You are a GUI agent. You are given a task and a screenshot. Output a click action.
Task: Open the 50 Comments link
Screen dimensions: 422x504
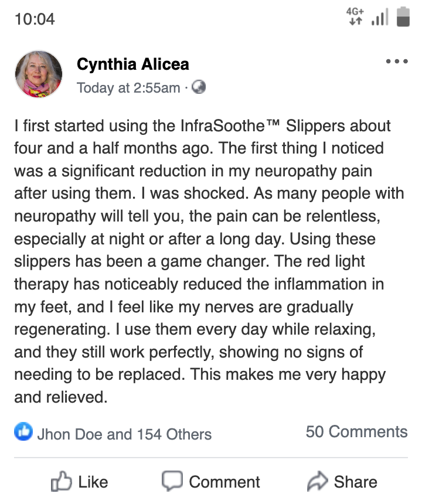coord(356,432)
